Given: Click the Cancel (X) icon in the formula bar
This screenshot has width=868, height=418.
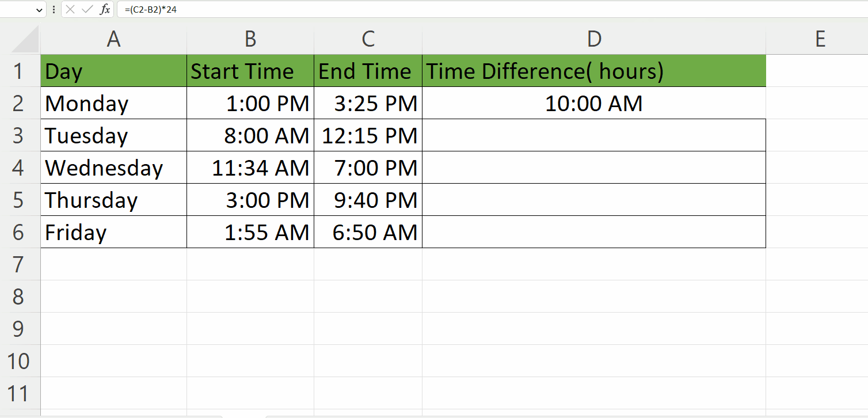Looking at the screenshot, I should (70, 9).
